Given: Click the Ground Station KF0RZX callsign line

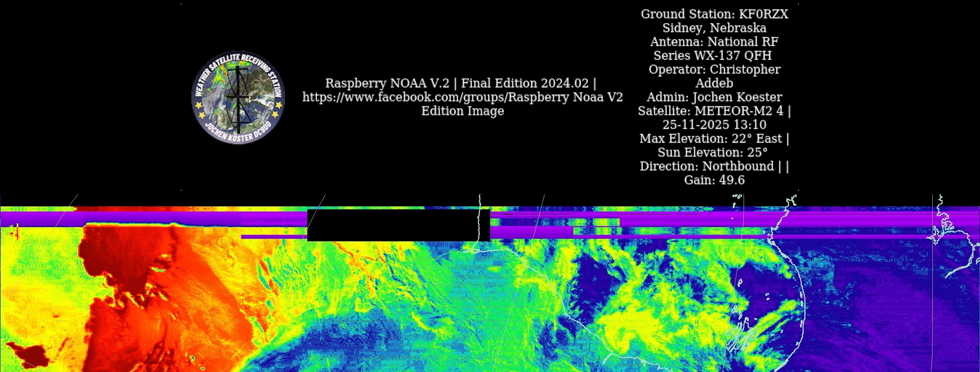Looking at the screenshot, I should click(x=714, y=14).
